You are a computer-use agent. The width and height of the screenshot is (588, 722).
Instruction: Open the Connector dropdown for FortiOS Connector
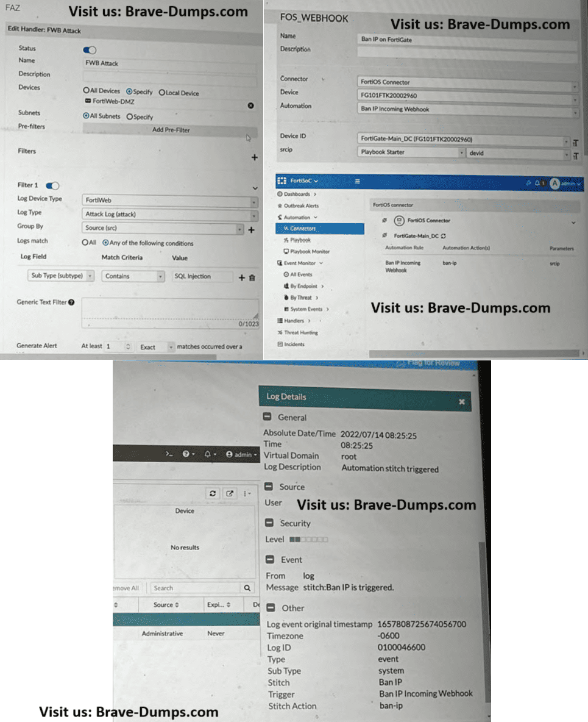(x=467, y=82)
